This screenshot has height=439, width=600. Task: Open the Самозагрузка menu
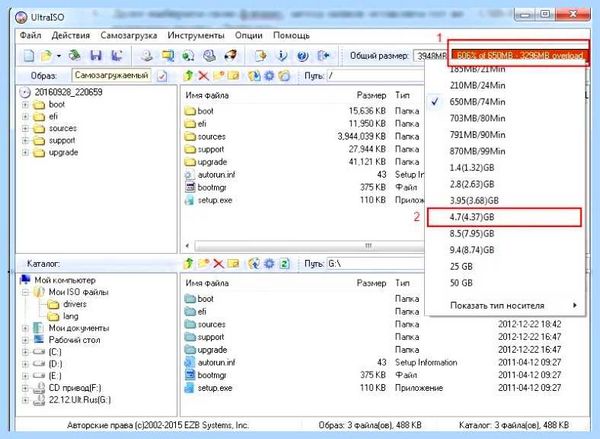point(129,36)
